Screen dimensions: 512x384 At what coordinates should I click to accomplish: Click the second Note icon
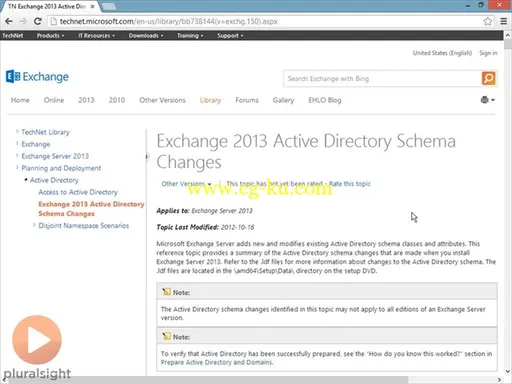pos(166,336)
